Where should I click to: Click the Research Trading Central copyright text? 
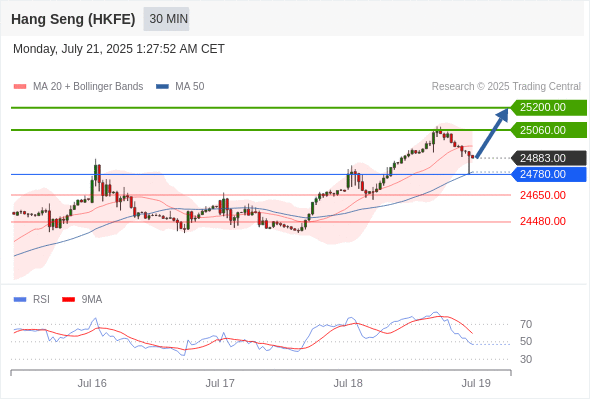coord(506,87)
